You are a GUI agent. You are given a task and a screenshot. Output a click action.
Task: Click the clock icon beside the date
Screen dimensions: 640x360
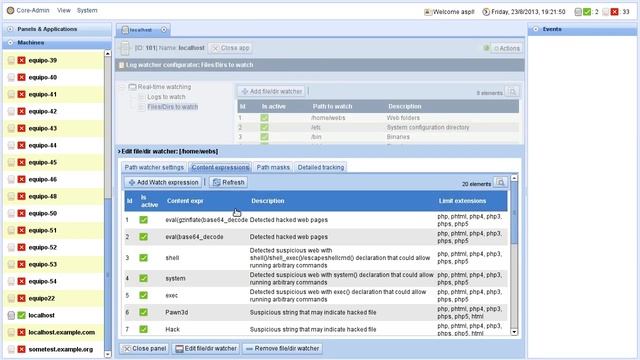pyautogui.click(x=486, y=12)
